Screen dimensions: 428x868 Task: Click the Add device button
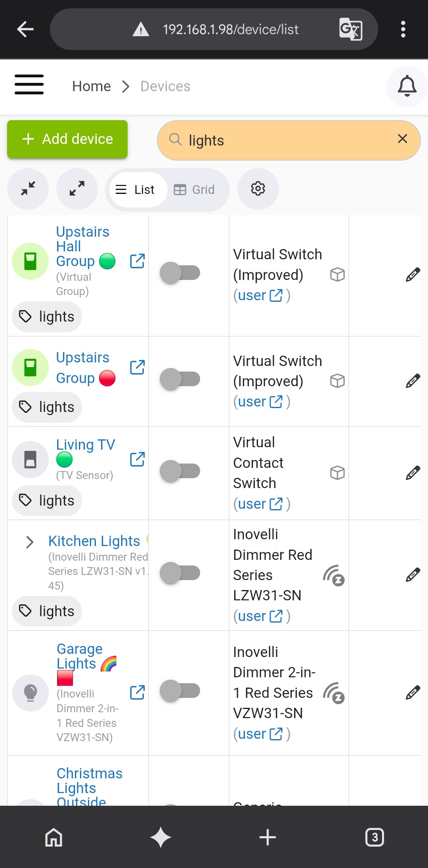[67, 139]
